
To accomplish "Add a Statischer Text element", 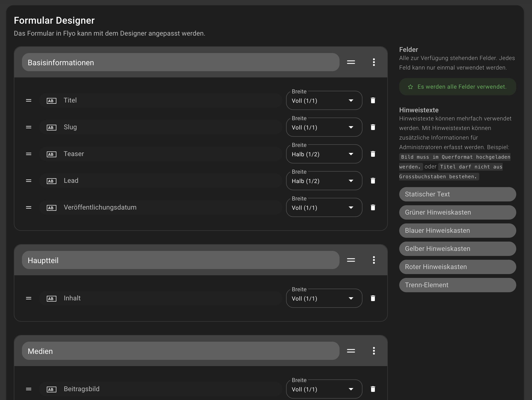I will click(x=458, y=194).
